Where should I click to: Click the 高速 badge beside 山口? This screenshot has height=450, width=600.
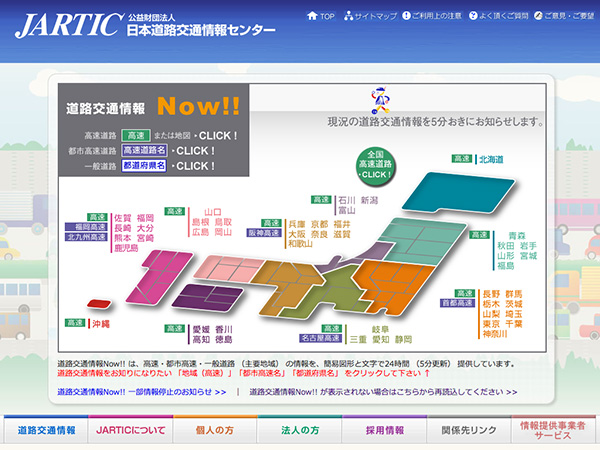click(x=175, y=212)
